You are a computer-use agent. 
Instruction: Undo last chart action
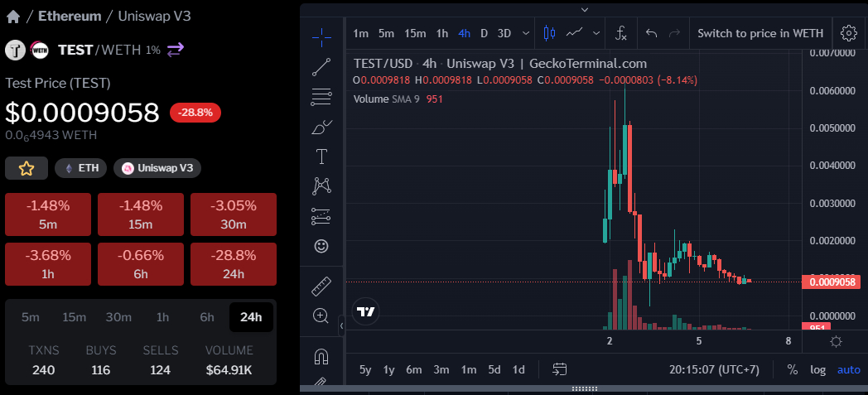click(652, 33)
